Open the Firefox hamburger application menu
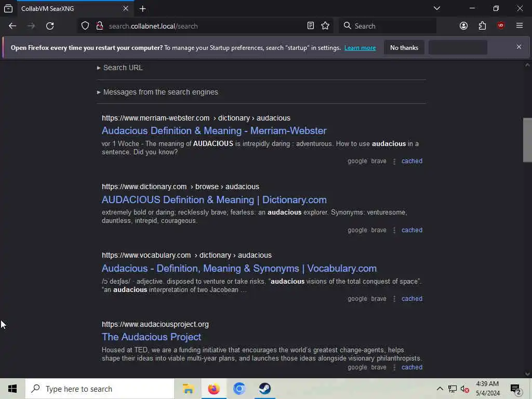The image size is (532, 399). pos(520,26)
